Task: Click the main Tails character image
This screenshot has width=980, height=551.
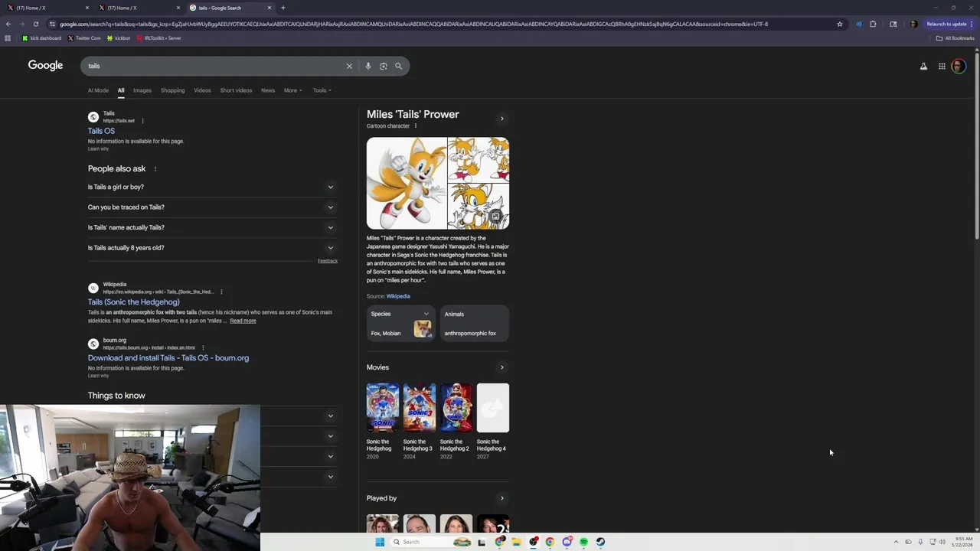Action: pos(406,183)
